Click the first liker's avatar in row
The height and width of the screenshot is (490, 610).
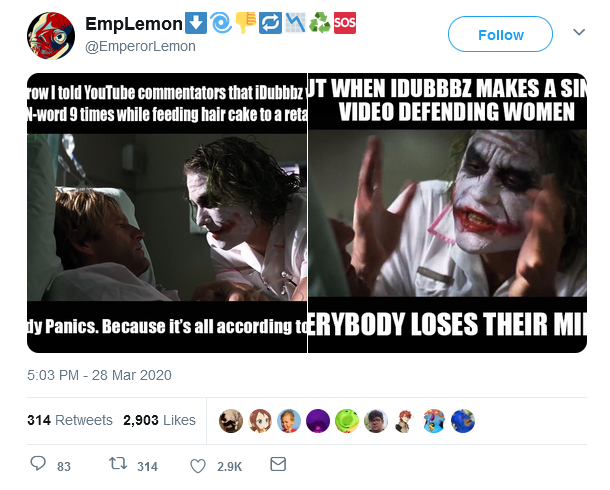tap(231, 421)
